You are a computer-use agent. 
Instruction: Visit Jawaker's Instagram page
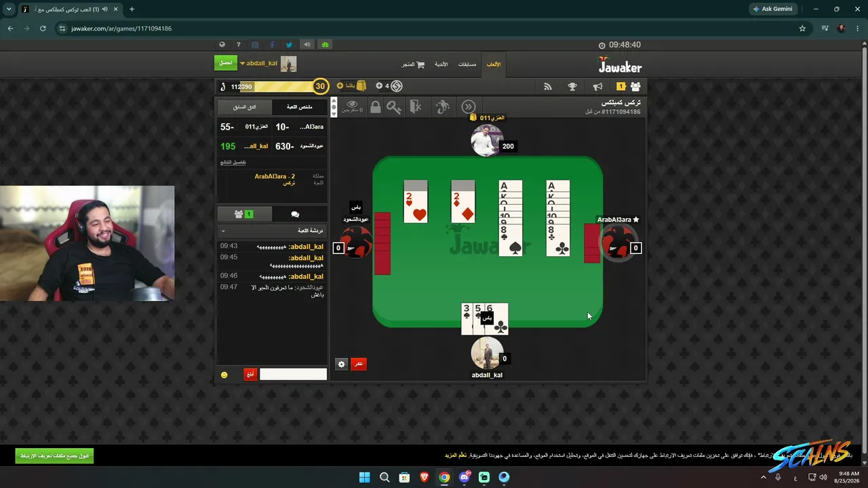click(x=255, y=45)
